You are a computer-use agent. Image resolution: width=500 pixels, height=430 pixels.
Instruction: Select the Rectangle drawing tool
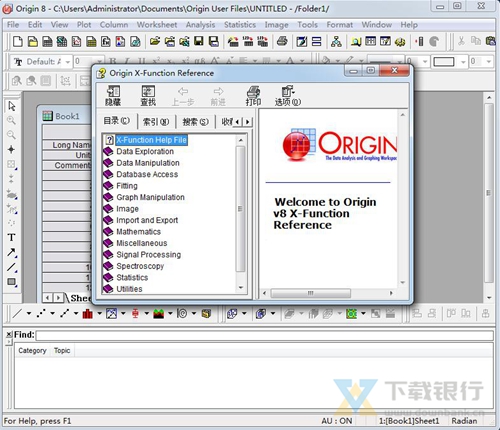coord(12,282)
